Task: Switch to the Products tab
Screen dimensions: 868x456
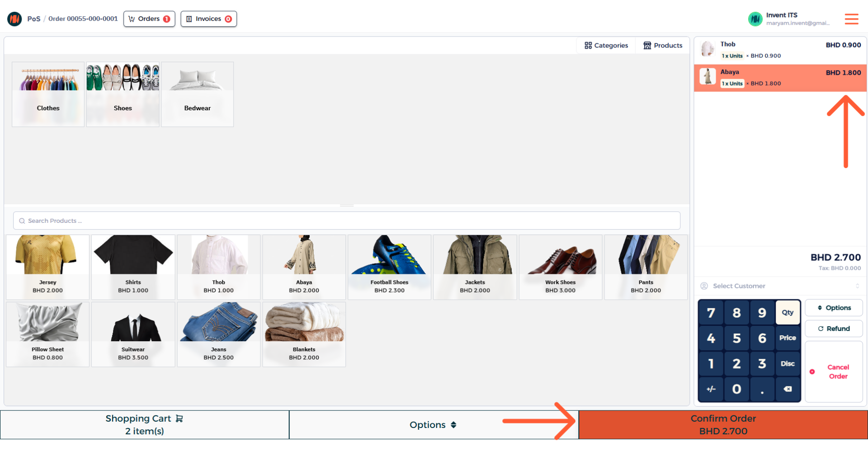Action: pos(663,46)
